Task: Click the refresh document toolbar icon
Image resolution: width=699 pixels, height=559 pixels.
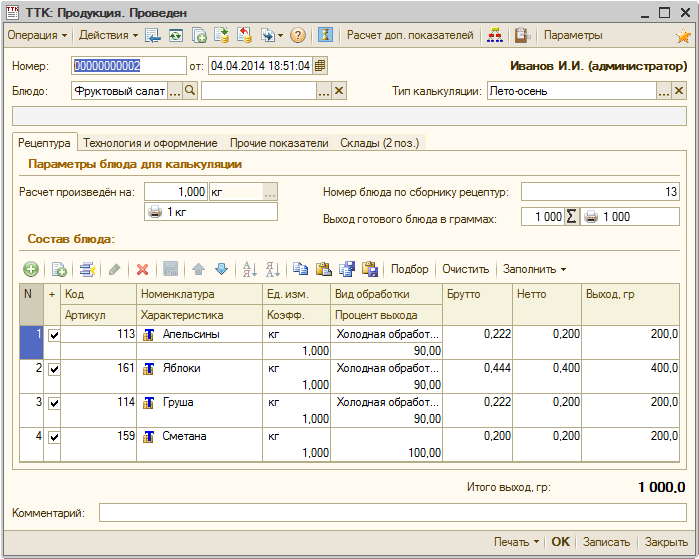Action: [x=176, y=35]
